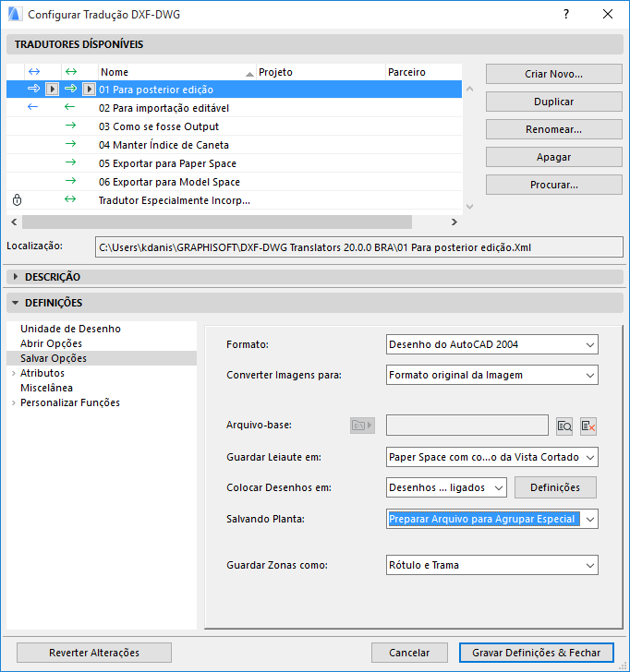Select translator 05 Exportar para Paper Space

pyautogui.click(x=234, y=162)
